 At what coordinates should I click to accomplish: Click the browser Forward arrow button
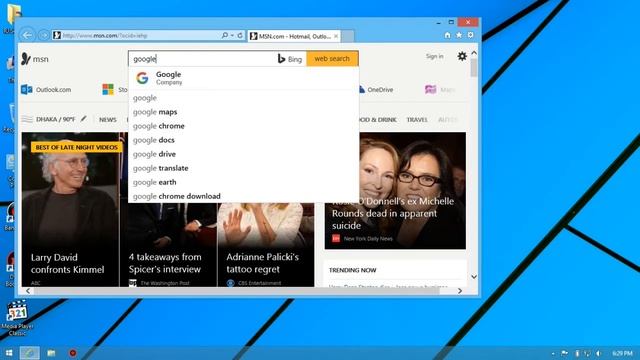(x=43, y=36)
